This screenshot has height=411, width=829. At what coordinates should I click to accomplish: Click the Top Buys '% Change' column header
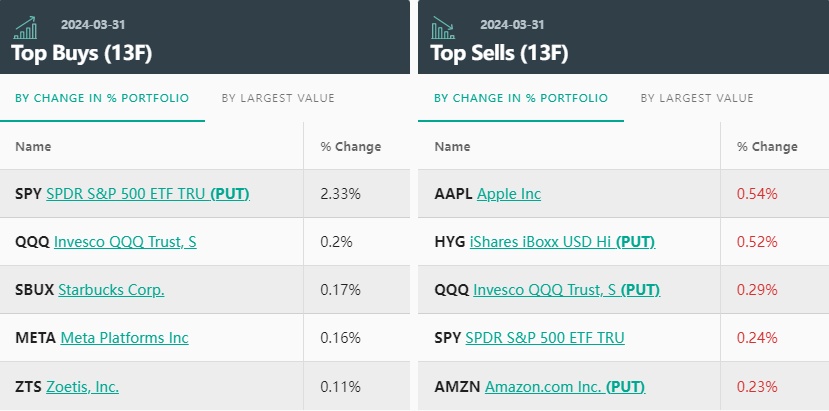tap(350, 146)
